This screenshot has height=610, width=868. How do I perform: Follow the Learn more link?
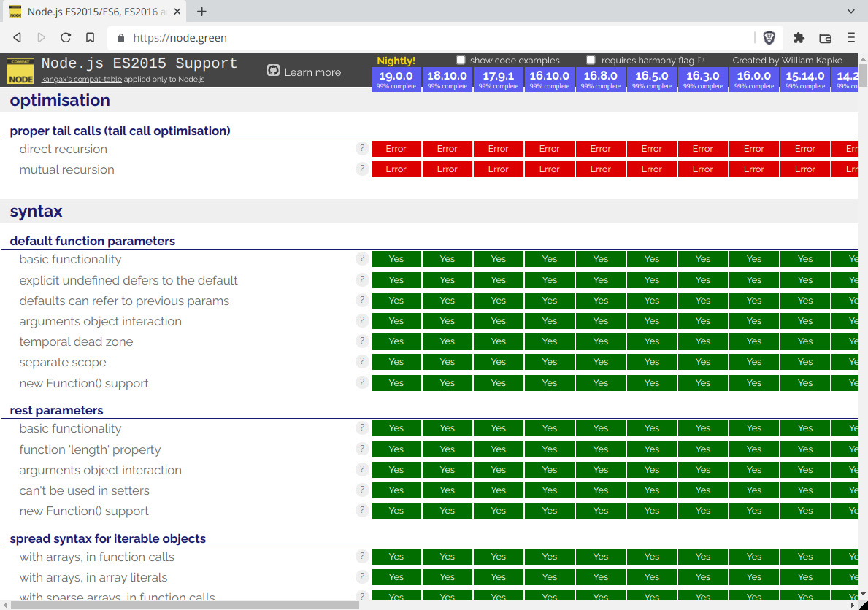tap(312, 72)
